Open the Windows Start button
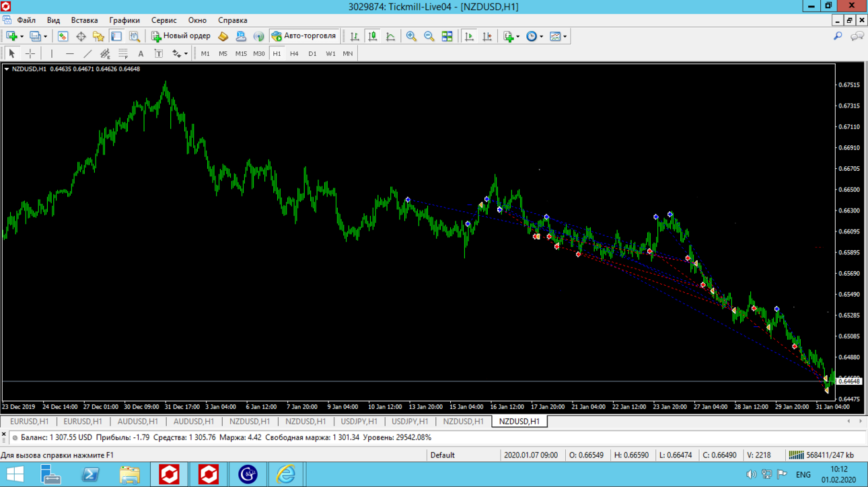The image size is (868, 487). [x=14, y=474]
